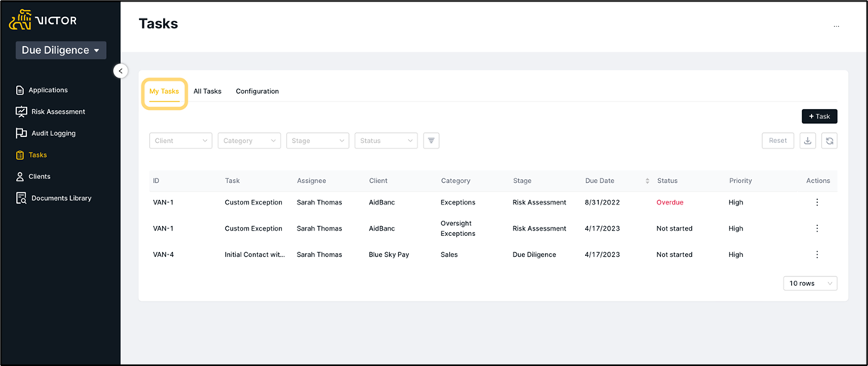
Task: Open the Client filter dropdown
Action: click(x=181, y=141)
